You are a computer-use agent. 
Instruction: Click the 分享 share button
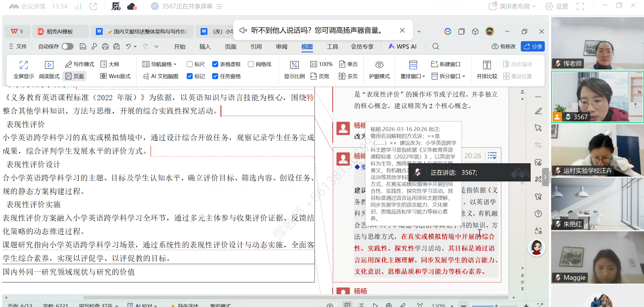click(x=533, y=46)
